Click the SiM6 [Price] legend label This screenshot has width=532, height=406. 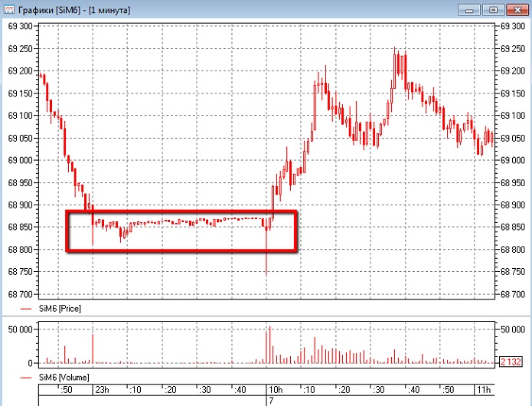(60, 309)
